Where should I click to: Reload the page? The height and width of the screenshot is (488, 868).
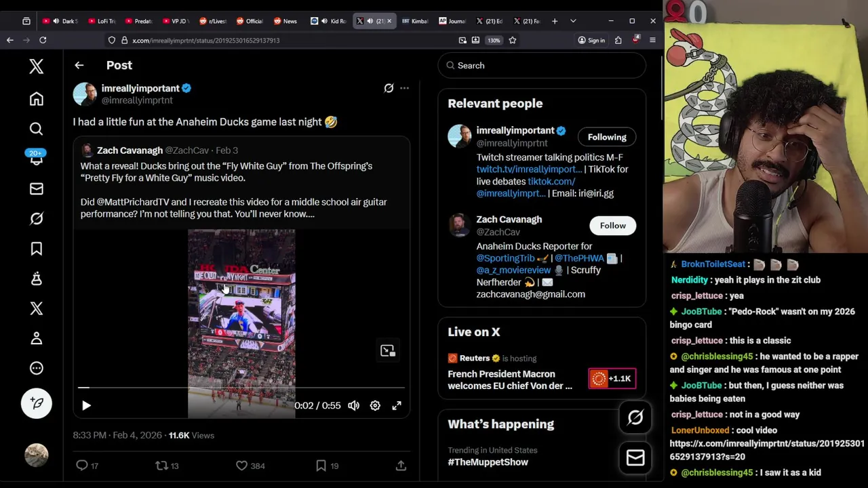[43, 40]
